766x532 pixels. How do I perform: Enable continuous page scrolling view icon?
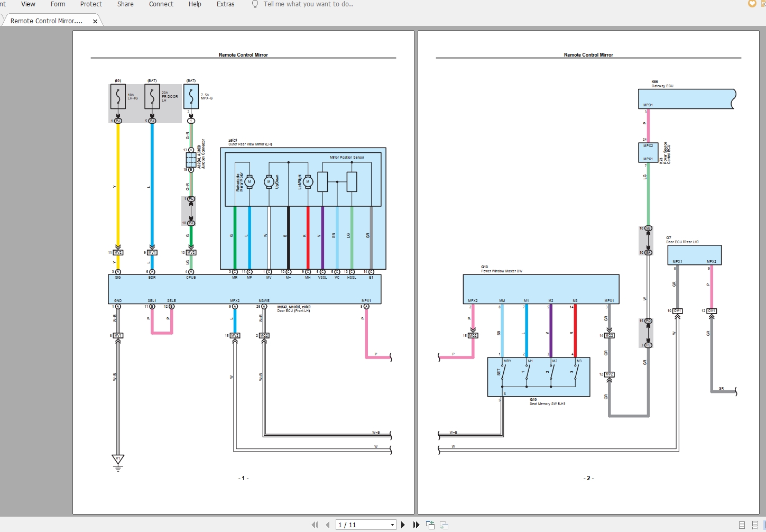[755, 525]
